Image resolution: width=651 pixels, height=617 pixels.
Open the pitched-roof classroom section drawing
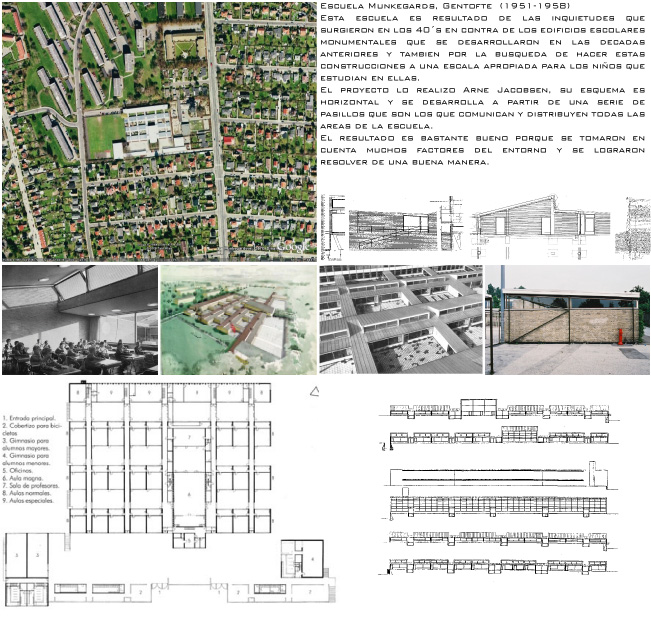tap(540, 226)
